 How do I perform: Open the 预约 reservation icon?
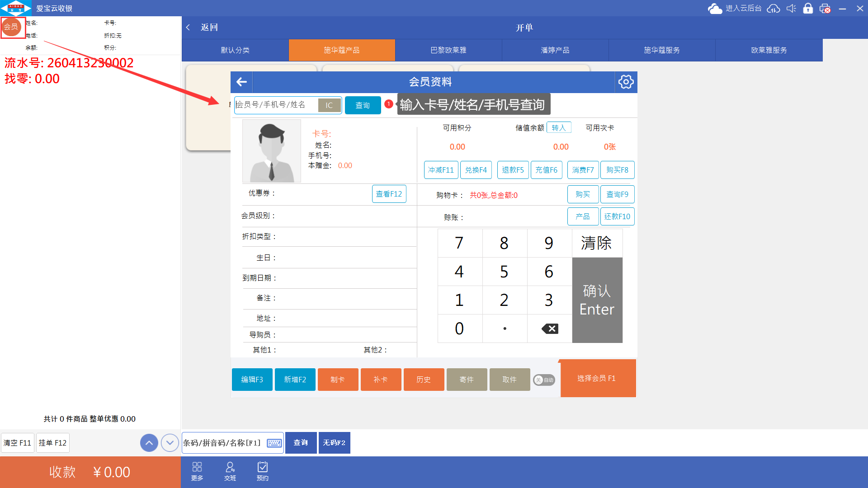pyautogui.click(x=262, y=471)
